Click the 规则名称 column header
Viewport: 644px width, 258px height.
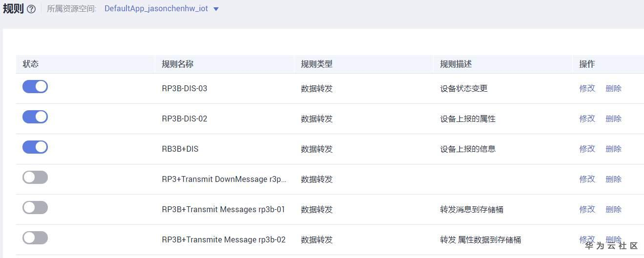pyautogui.click(x=178, y=64)
